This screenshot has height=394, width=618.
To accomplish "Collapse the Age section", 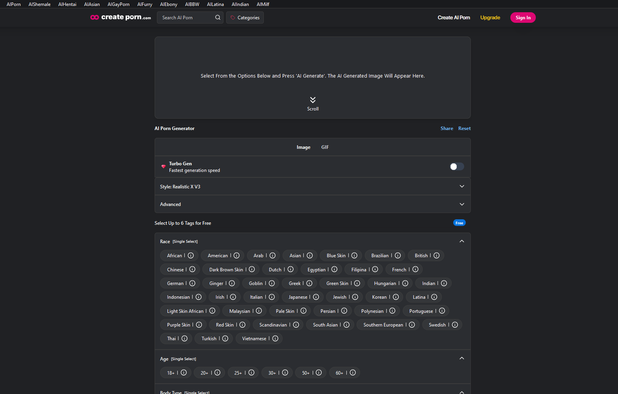I will (x=462, y=359).
